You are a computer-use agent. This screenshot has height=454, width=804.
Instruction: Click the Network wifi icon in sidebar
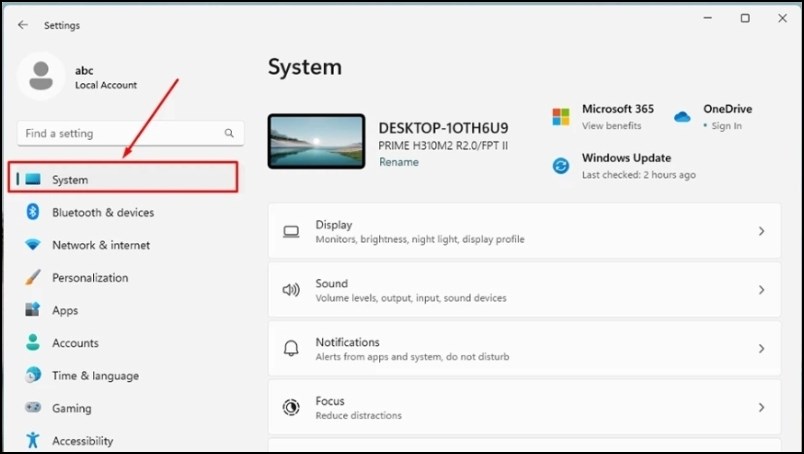point(33,245)
